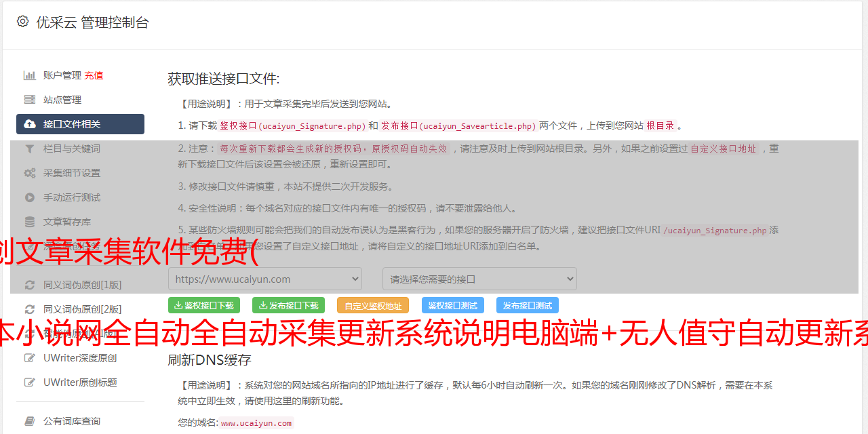Click the 优采云 管理控制台 title
Screen dimensions: 868x434
[x=92, y=22]
